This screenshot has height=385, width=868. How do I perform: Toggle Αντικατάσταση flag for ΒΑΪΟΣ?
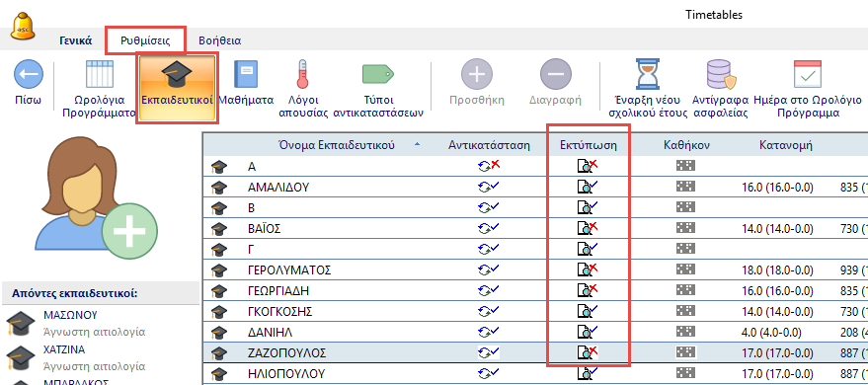[489, 228]
